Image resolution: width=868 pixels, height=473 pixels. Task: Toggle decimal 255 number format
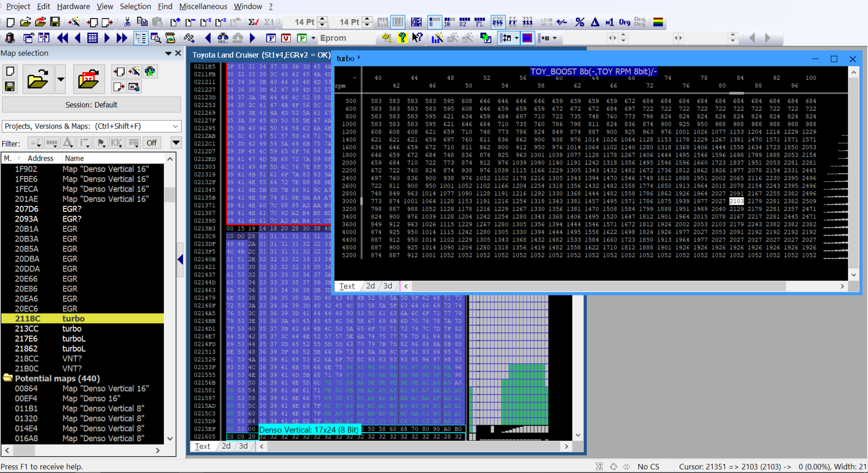tap(497, 22)
